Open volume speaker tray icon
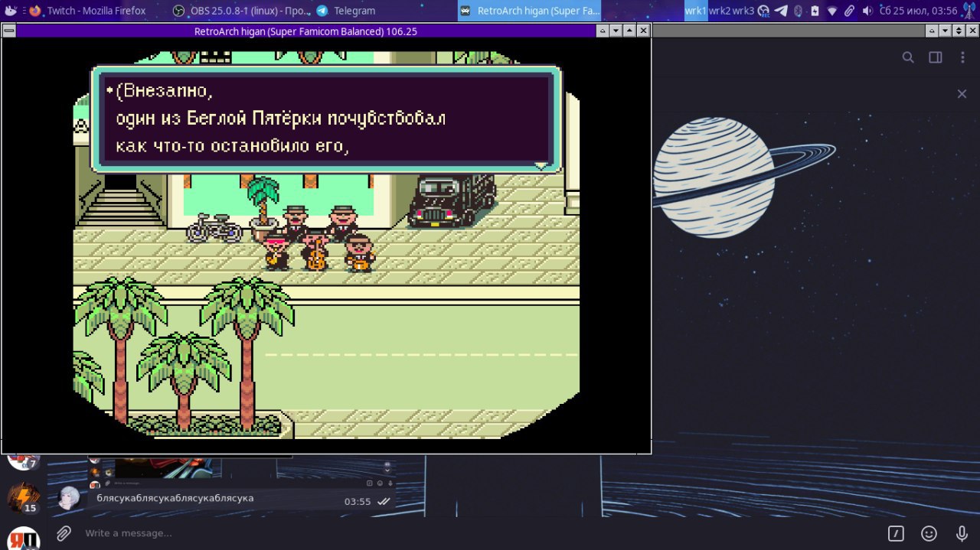The height and width of the screenshot is (550, 980). (867, 11)
